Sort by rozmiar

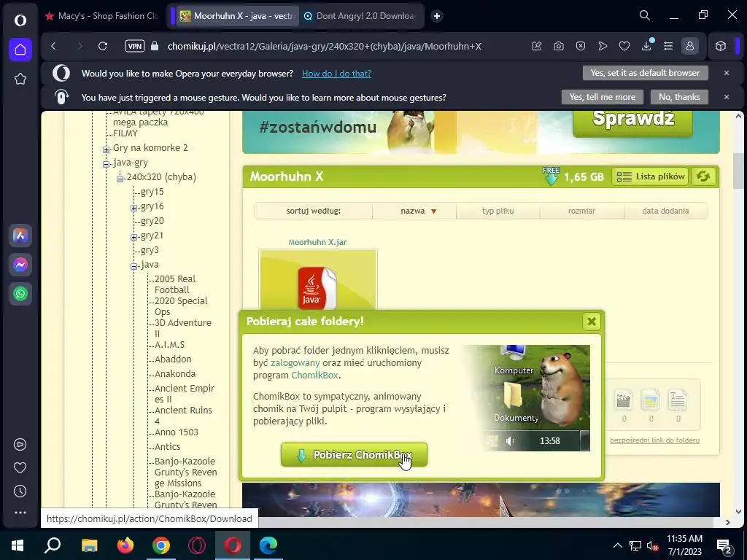[581, 211]
